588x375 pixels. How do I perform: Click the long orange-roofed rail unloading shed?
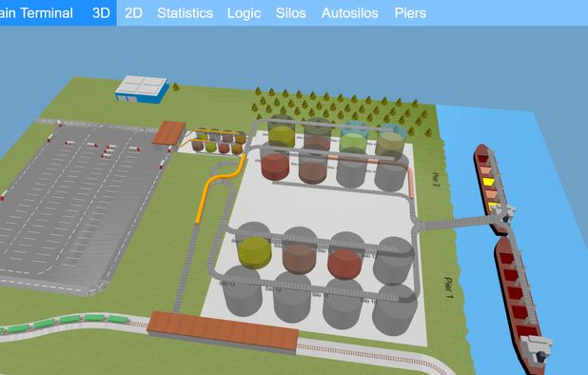(x=223, y=332)
